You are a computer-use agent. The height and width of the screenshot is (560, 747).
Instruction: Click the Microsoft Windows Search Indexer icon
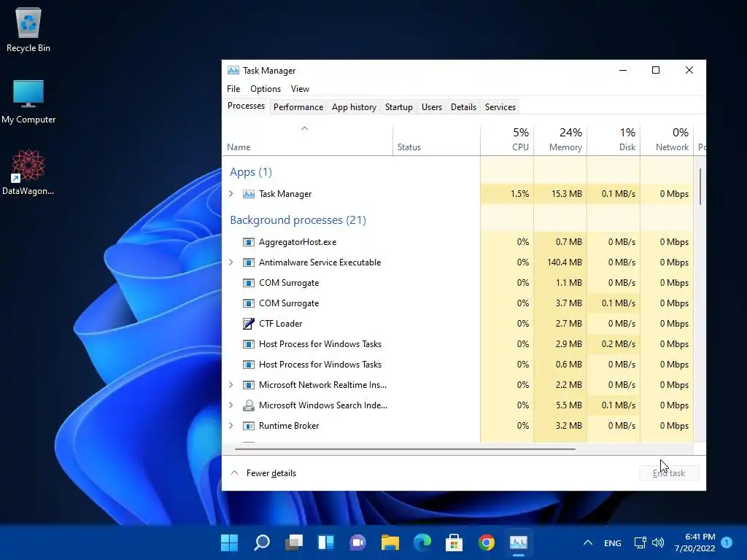pyautogui.click(x=248, y=405)
